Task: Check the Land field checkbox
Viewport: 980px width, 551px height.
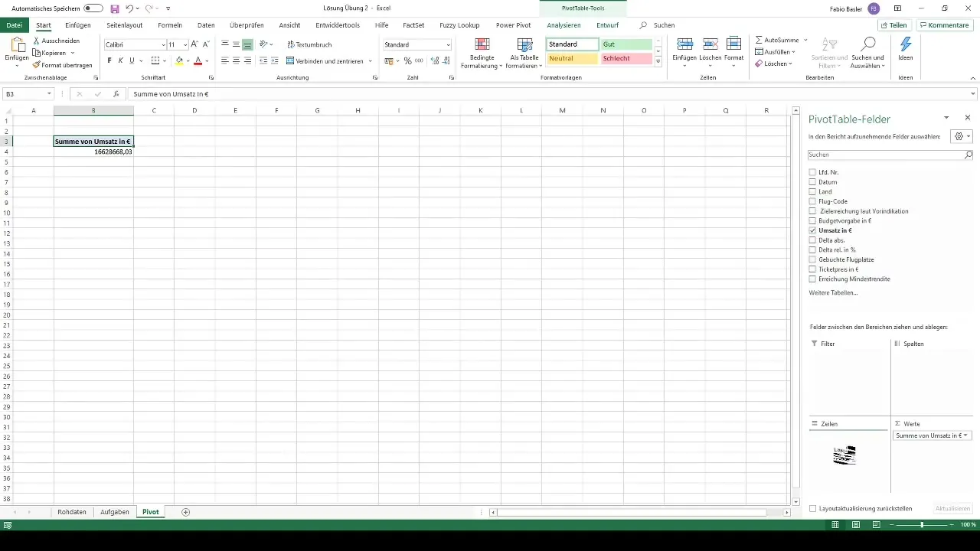Action: pos(812,191)
